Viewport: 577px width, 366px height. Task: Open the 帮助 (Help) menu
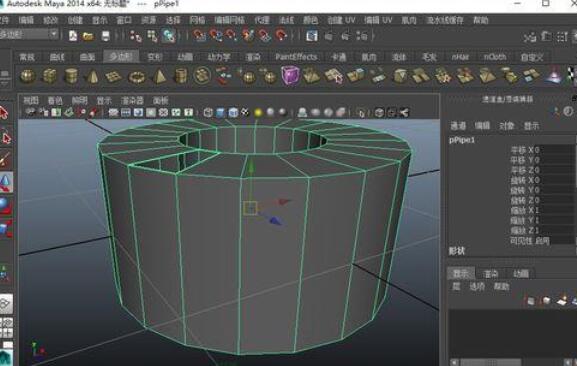481,20
